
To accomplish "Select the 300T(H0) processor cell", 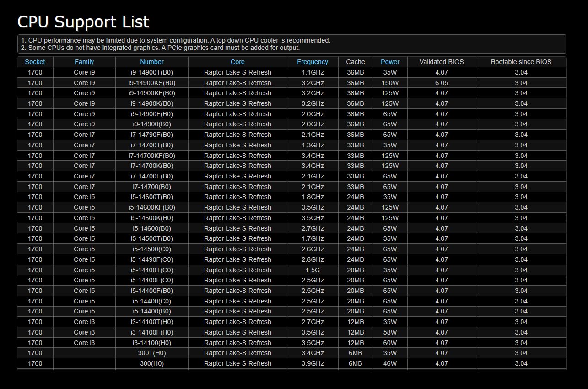I will [x=152, y=353].
